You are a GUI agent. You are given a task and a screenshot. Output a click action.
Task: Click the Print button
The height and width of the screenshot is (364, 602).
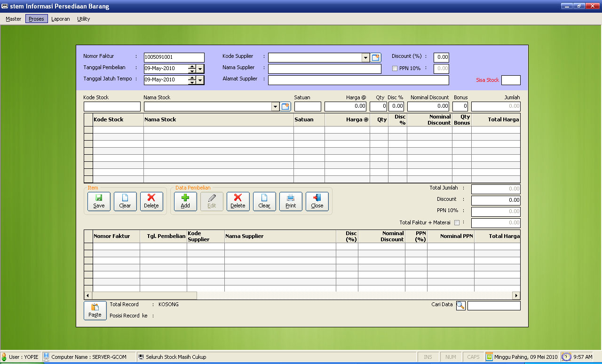(x=291, y=201)
